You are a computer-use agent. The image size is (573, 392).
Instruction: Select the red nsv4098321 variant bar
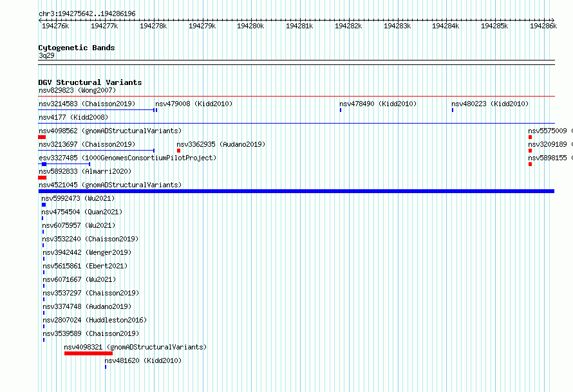pyautogui.click(x=88, y=353)
